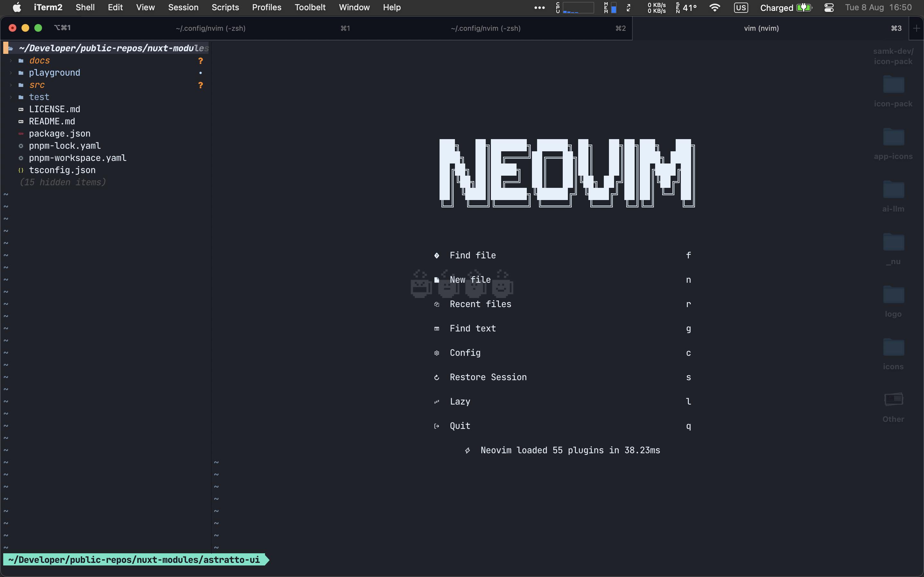
Task: Click the US input source indicator
Action: pos(740,8)
